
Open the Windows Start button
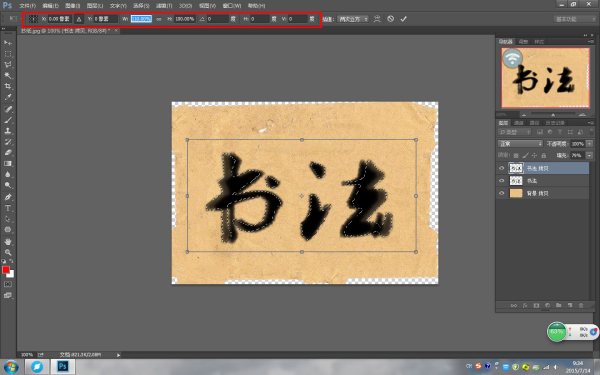[x=11, y=367]
